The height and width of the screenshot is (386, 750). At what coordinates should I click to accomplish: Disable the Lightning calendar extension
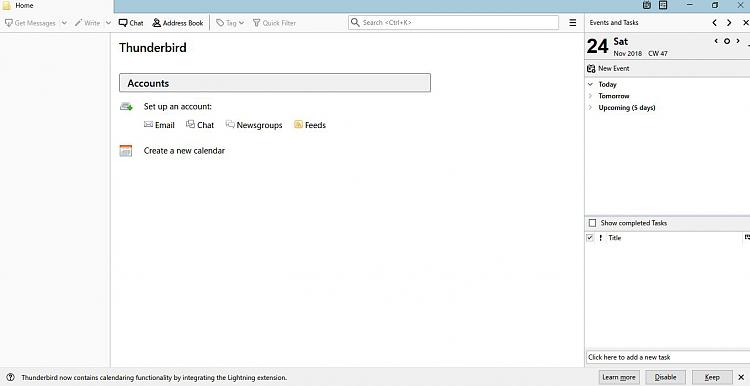[x=665, y=377]
